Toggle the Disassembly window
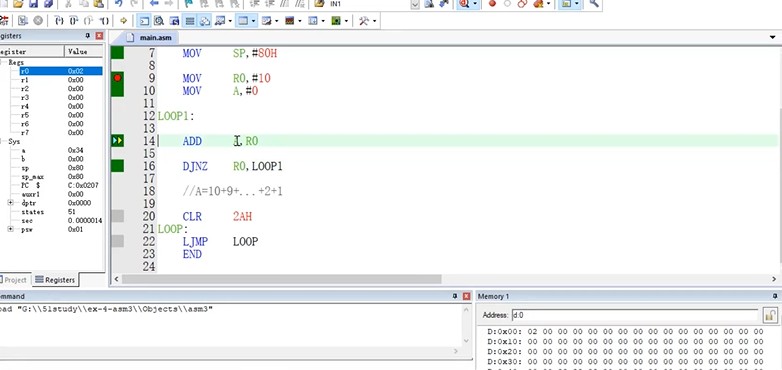782x370 pixels. pyautogui.click(x=159, y=20)
